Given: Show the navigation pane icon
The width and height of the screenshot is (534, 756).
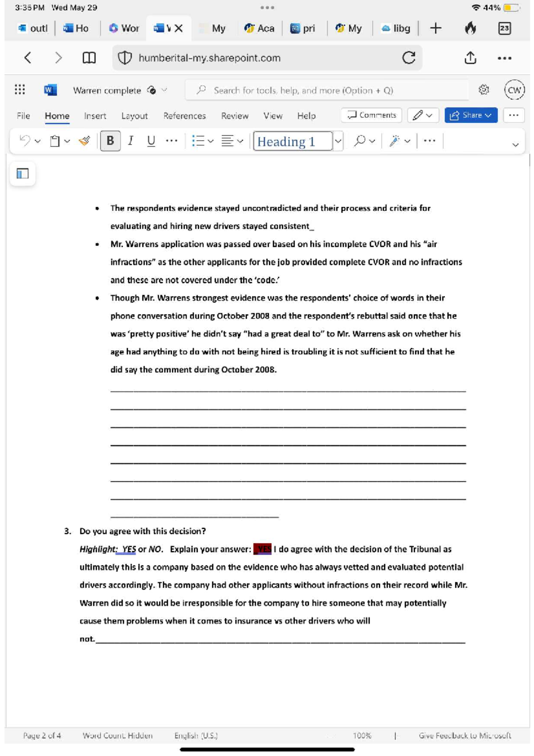Looking at the screenshot, I should coord(22,174).
